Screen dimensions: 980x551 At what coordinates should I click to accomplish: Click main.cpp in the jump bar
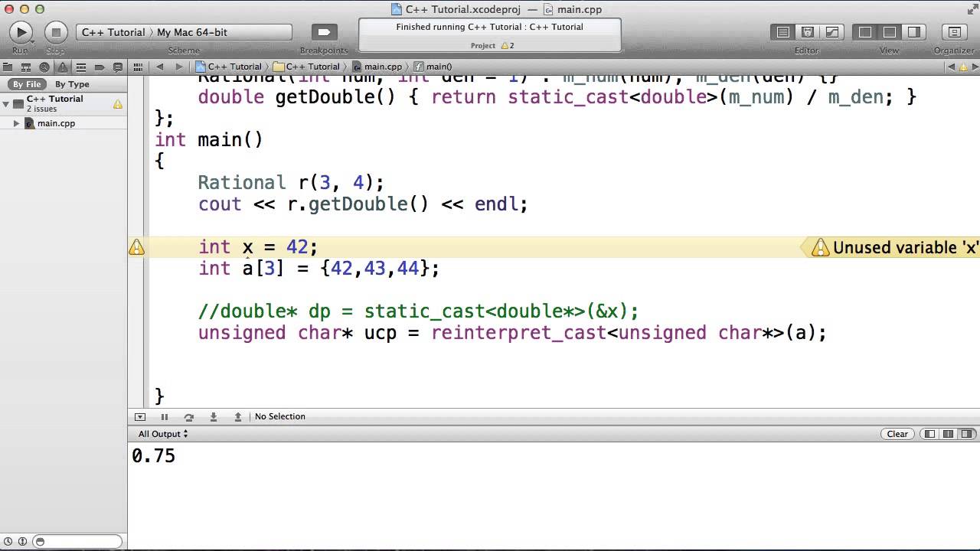pyautogui.click(x=377, y=67)
